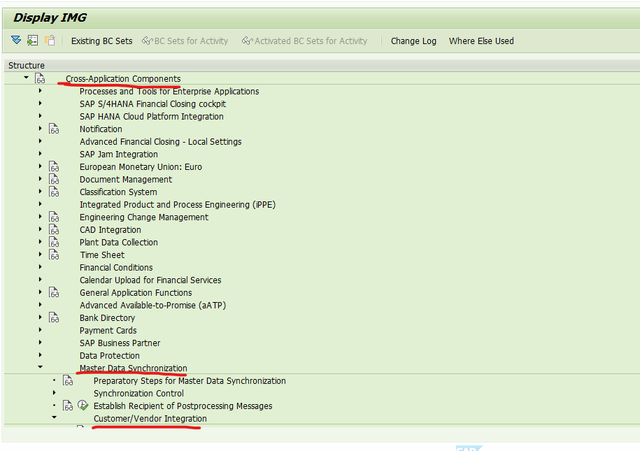Open documentation icon for Bank Directory
640x451 pixels.
pos(54,318)
